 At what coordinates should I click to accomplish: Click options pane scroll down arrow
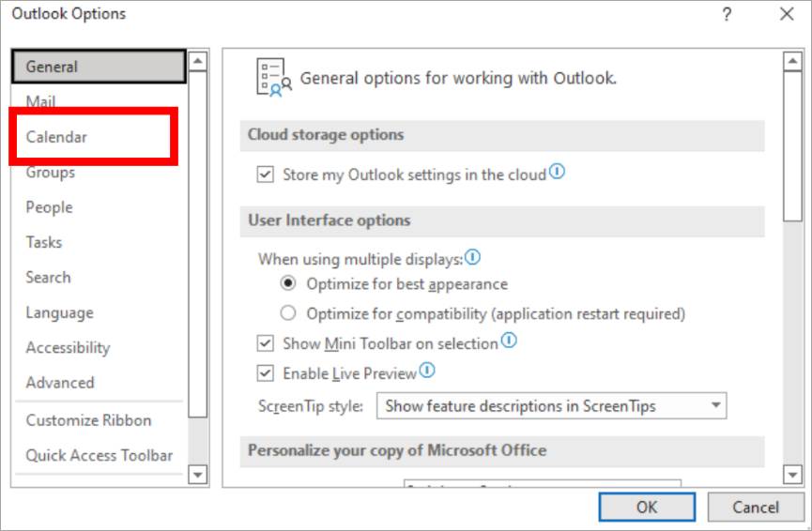tap(791, 476)
